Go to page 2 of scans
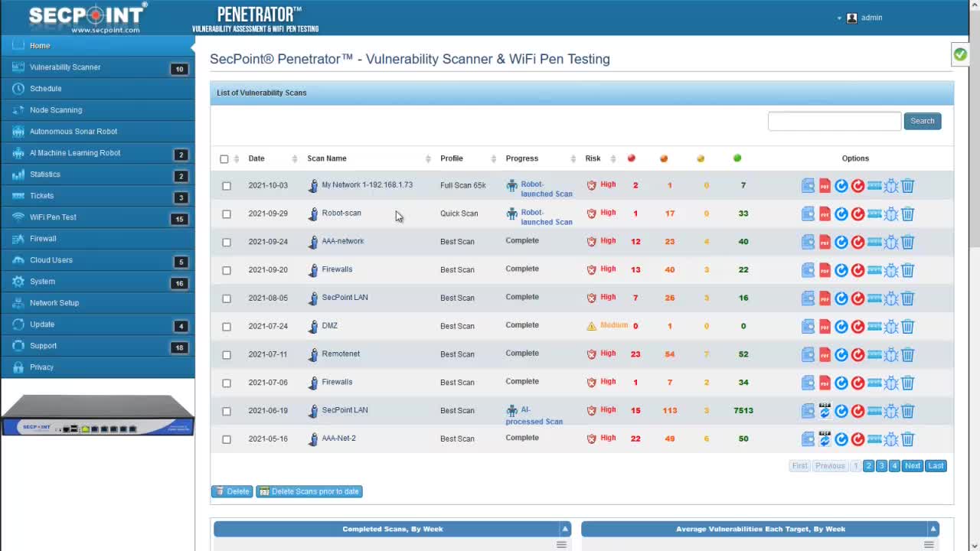Screen dimensions: 980x551 [868, 466]
